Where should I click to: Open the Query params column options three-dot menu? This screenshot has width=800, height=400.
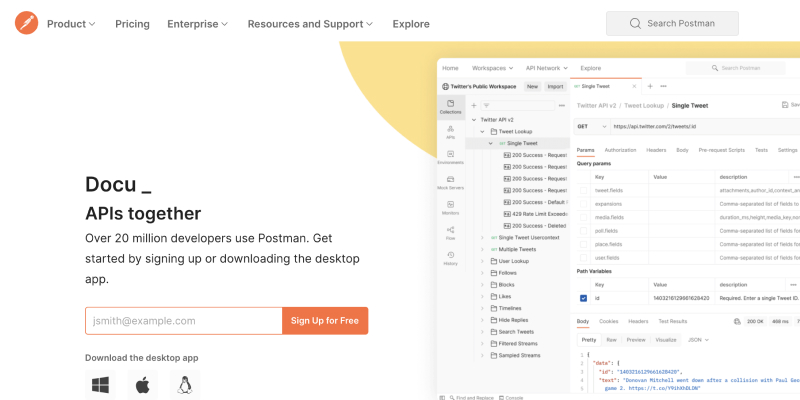(x=796, y=177)
